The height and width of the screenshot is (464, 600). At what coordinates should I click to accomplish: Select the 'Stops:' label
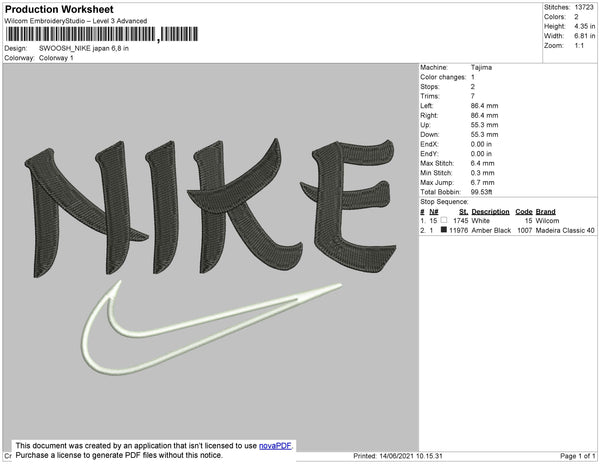pyautogui.click(x=430, y=86)
